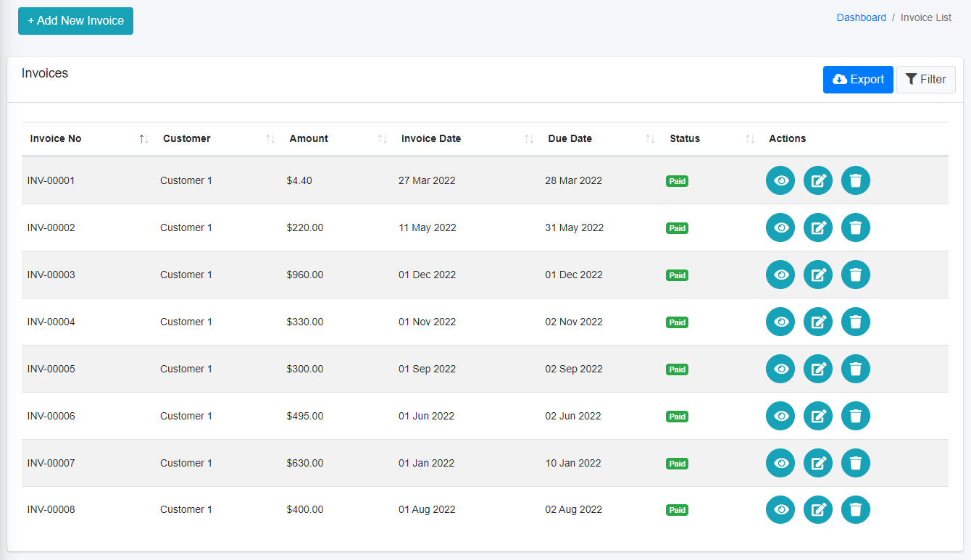Screen dimensions: 971x560
Task: Click the Add New Invoice button
Action: tap(75, 21)
